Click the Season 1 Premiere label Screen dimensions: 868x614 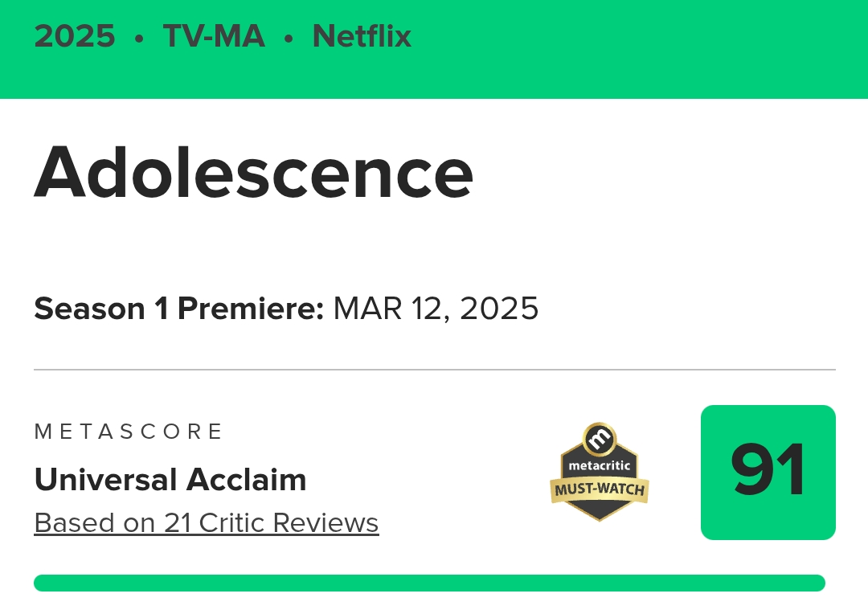pos(178,309)
